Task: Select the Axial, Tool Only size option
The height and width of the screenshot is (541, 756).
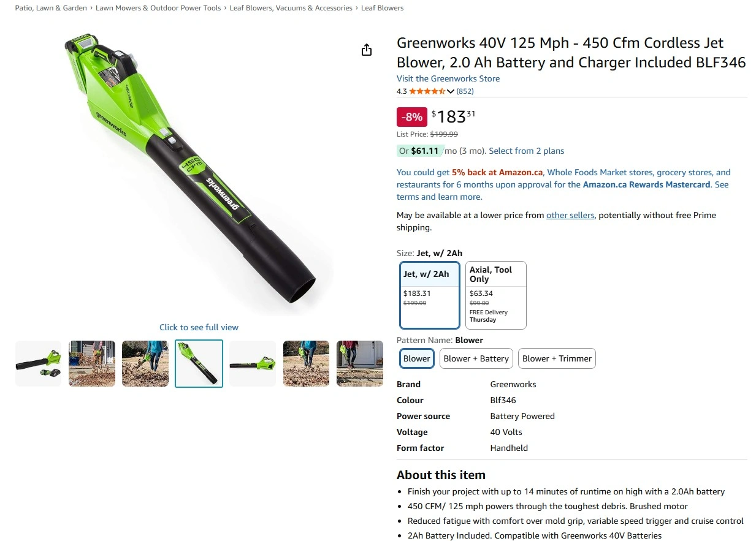Action: [496, 295]
